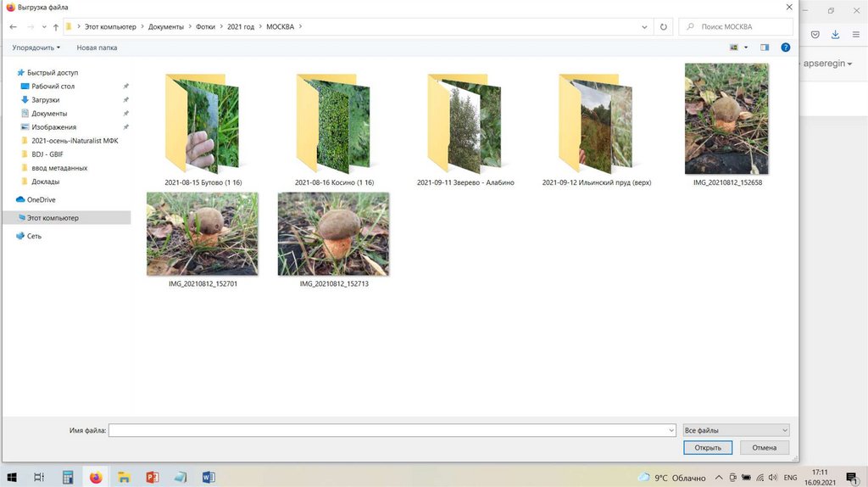Open Firefox hamburger menu

coord(856,34)
